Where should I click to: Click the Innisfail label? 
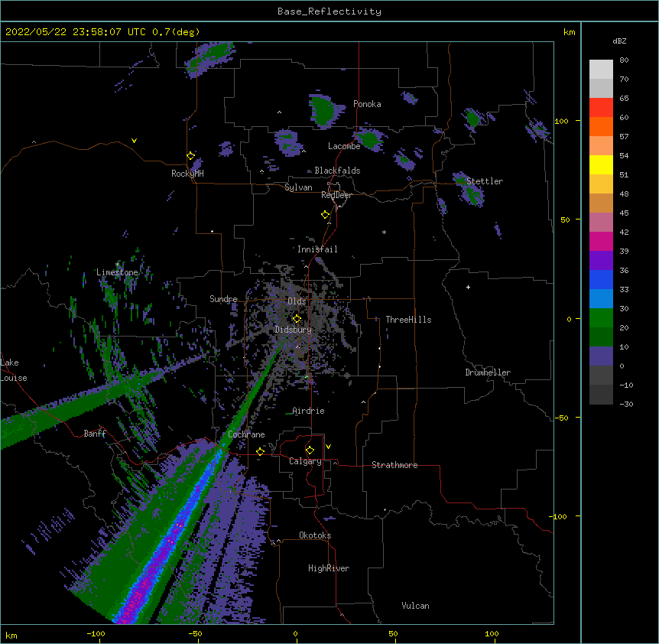click(x=317, y=249)
